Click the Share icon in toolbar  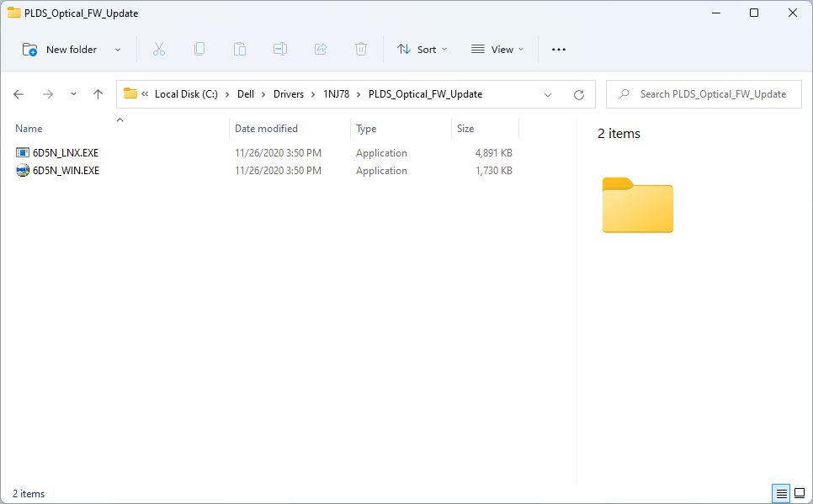[321, 50]
